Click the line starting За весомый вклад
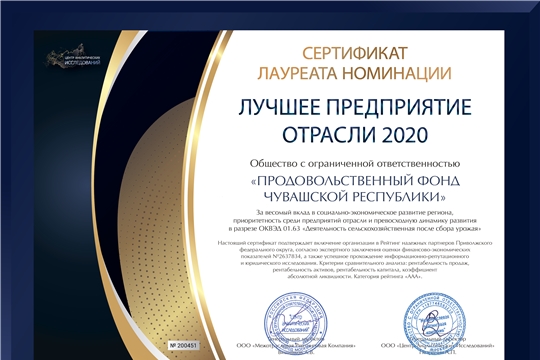 pos(355,212)
